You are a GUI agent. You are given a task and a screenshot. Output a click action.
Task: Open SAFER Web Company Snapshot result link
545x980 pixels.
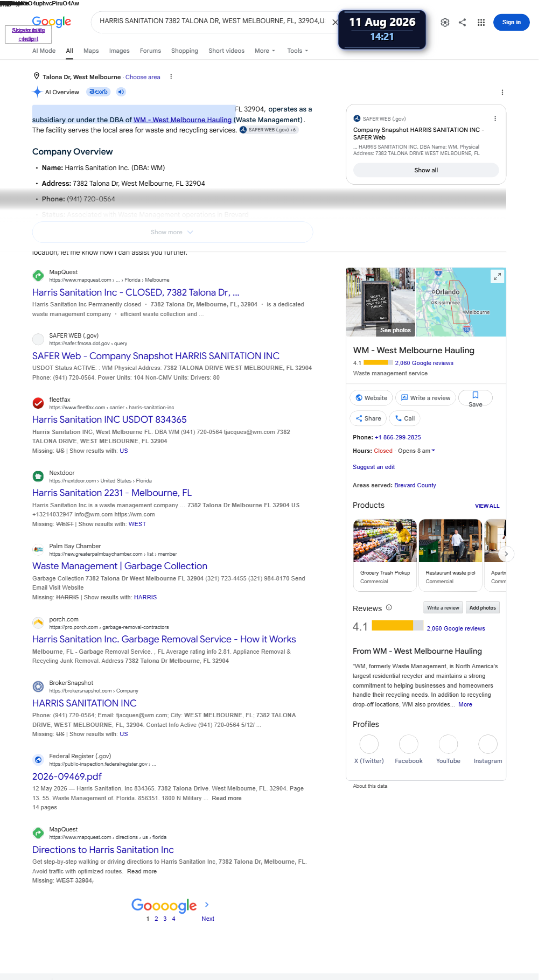click(x=156, y=356)
